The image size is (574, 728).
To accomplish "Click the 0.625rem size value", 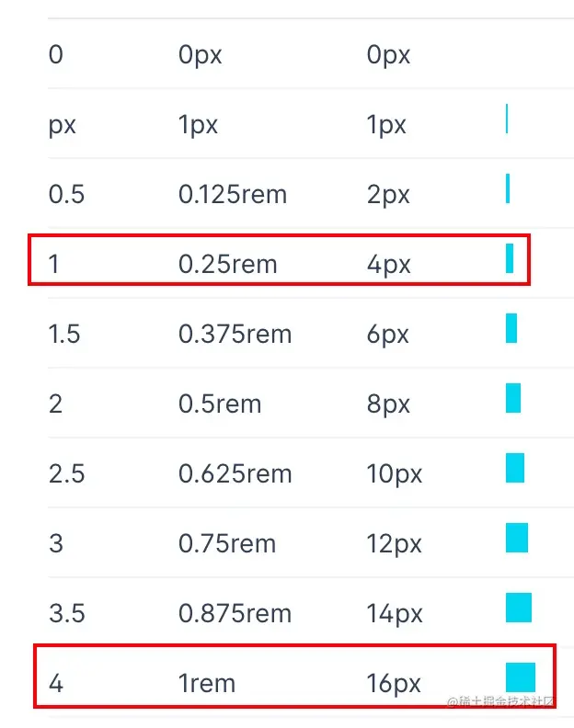I will (x=235, y=474).
